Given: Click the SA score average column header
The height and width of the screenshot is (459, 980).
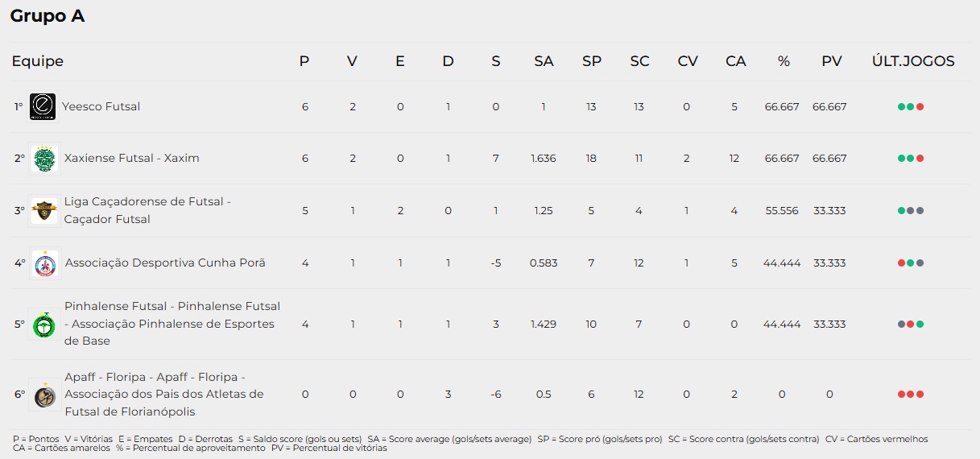Looking at the screenshot, I should click(x=544, y=61).
